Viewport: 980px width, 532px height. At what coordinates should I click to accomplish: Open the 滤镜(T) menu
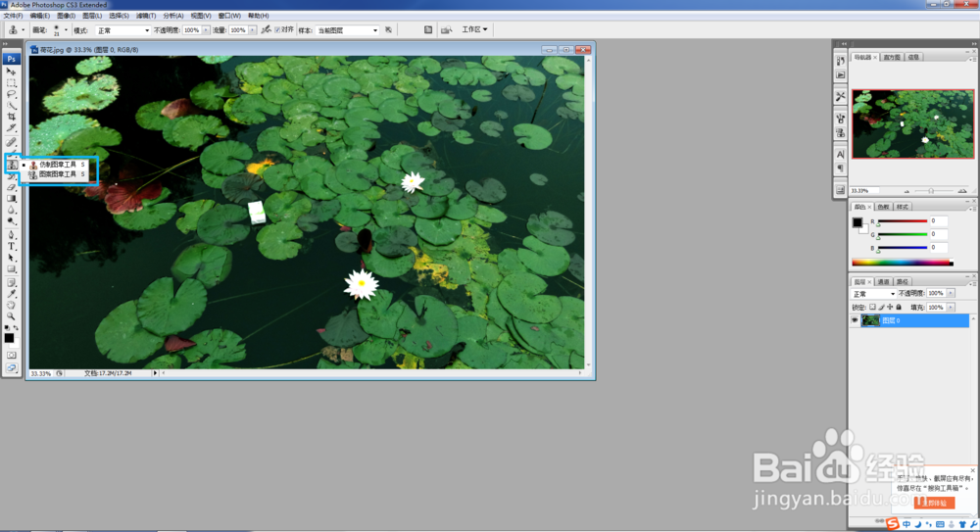[146, 16]
